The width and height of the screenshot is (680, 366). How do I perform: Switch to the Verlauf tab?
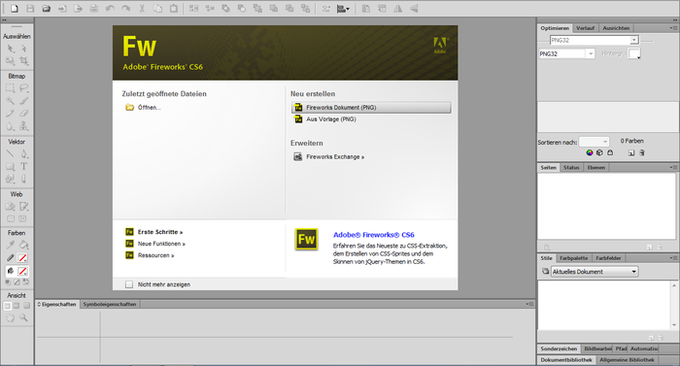tap(585, 28)
